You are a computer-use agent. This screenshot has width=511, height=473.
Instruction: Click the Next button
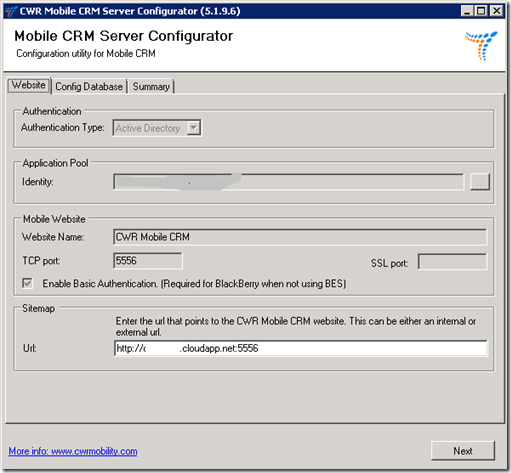coord(463,451)
